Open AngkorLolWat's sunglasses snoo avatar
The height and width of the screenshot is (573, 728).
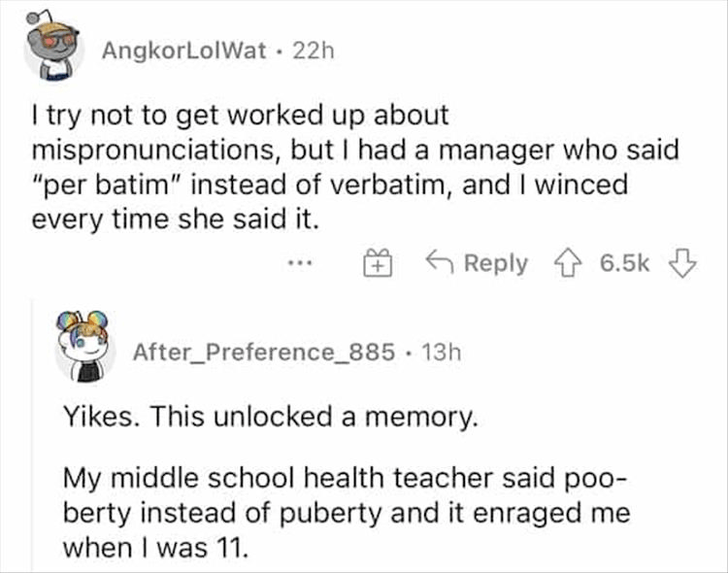click(51, 49)
